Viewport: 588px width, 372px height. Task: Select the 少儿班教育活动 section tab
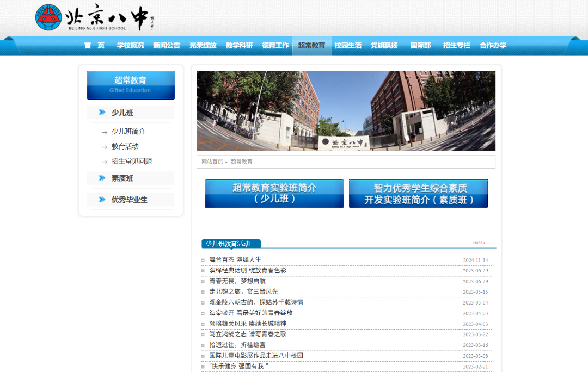[x=231, y=244]
